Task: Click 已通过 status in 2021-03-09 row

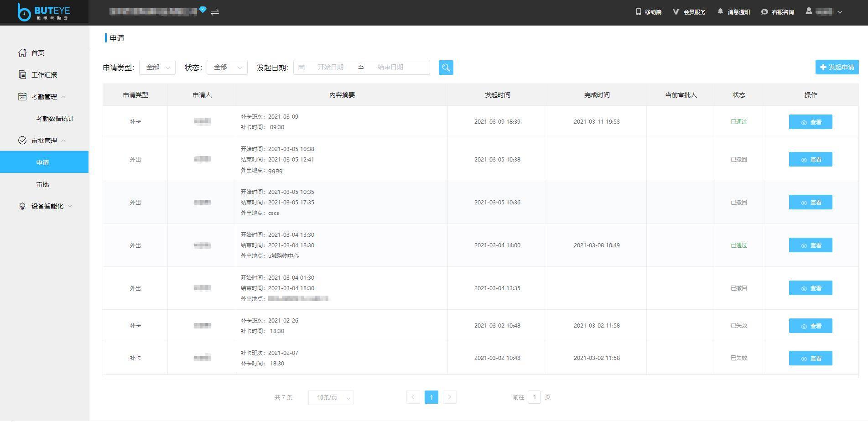Action: (x=739, y=122)
